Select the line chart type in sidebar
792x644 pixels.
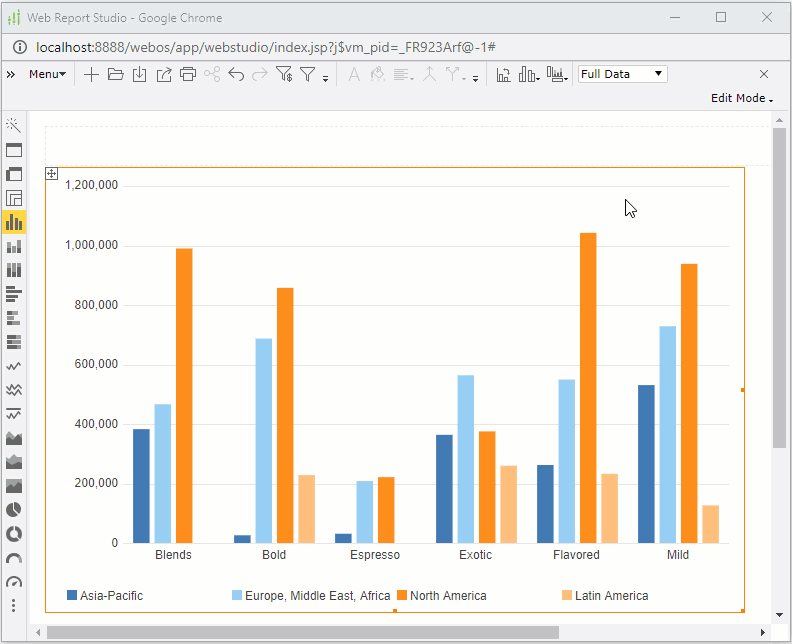point(14,366)
